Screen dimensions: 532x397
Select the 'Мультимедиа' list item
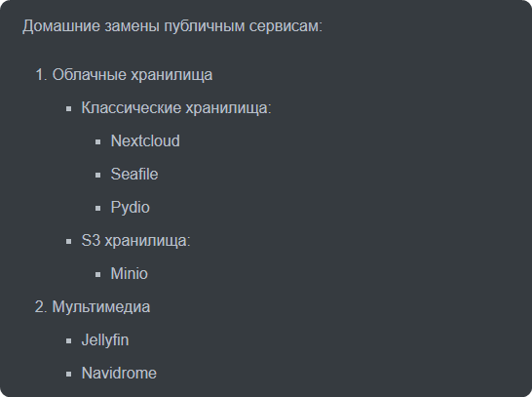(x=101, y=307)
